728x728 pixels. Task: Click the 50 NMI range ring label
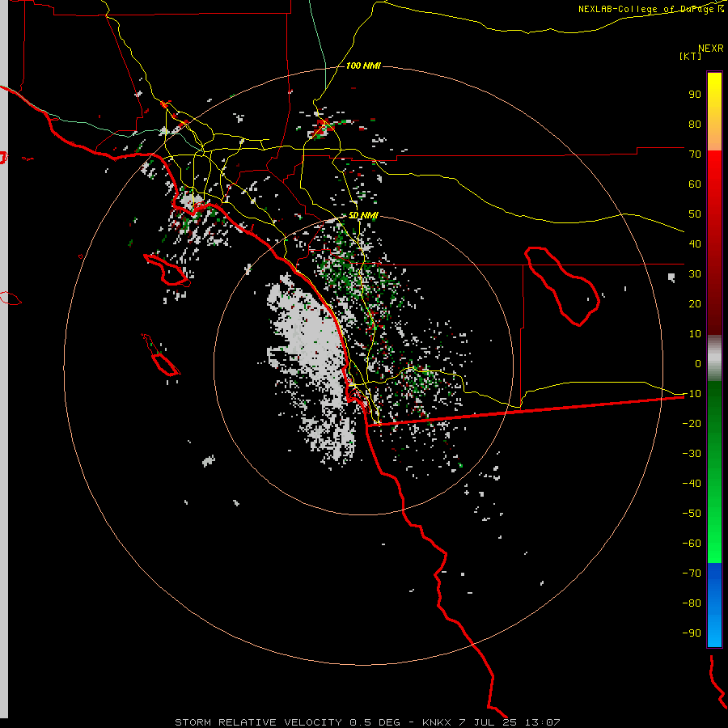pyautogui.click(x=363, y=215)
